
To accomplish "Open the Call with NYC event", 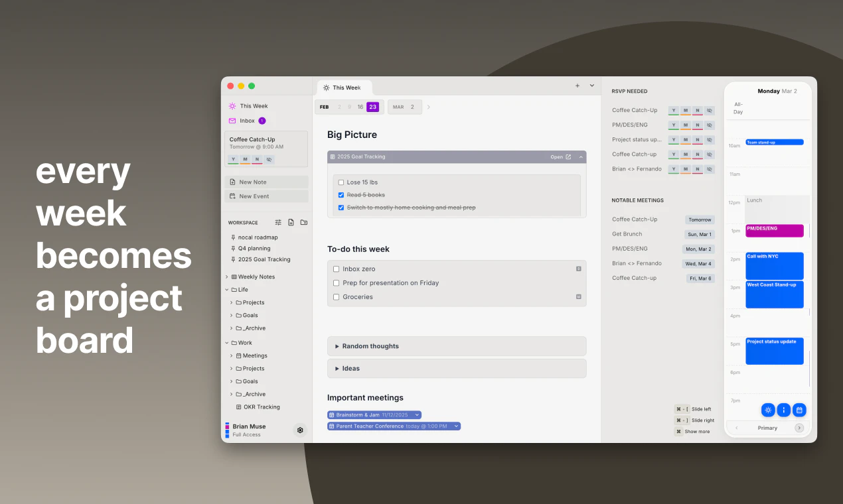I will tap(774, 266).
